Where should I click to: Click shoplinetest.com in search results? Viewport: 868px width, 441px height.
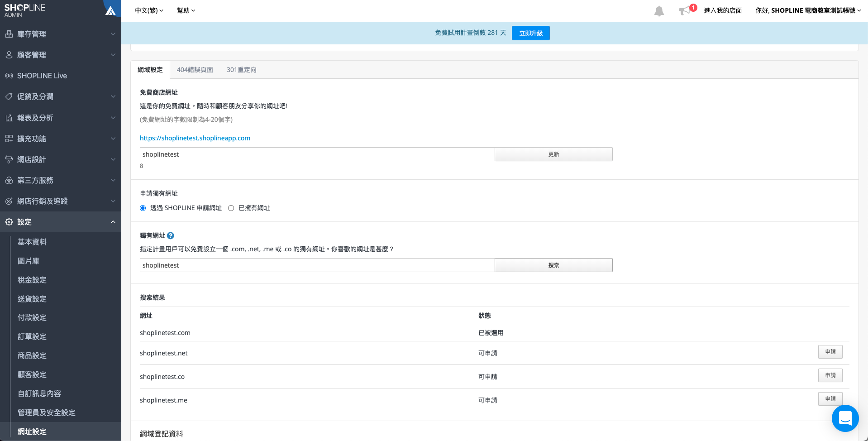[x=165, y=333]
